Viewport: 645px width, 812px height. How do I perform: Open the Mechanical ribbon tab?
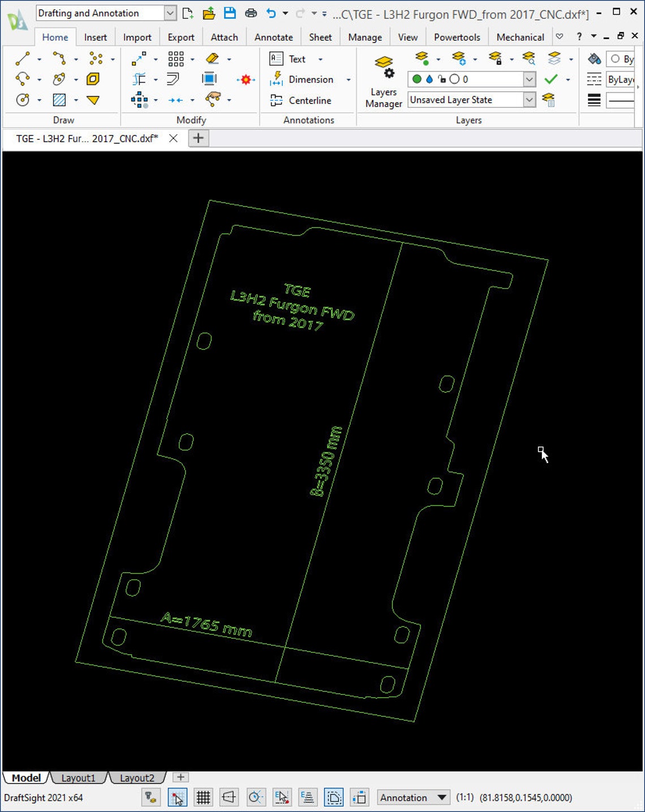click(519, 37)
